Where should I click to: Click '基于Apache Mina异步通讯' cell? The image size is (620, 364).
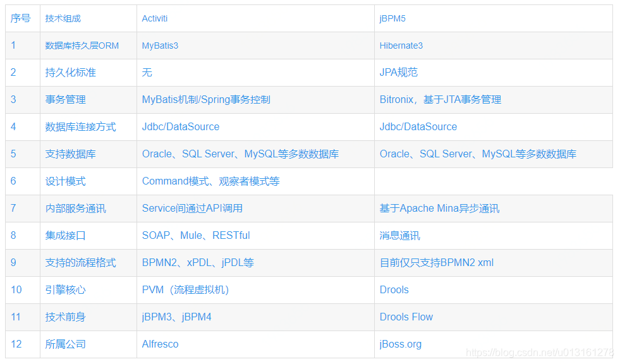tap(494, 209)
